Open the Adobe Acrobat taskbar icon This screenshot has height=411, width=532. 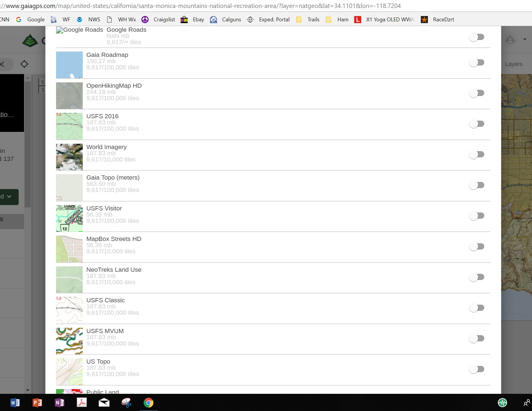pos(82,403)
